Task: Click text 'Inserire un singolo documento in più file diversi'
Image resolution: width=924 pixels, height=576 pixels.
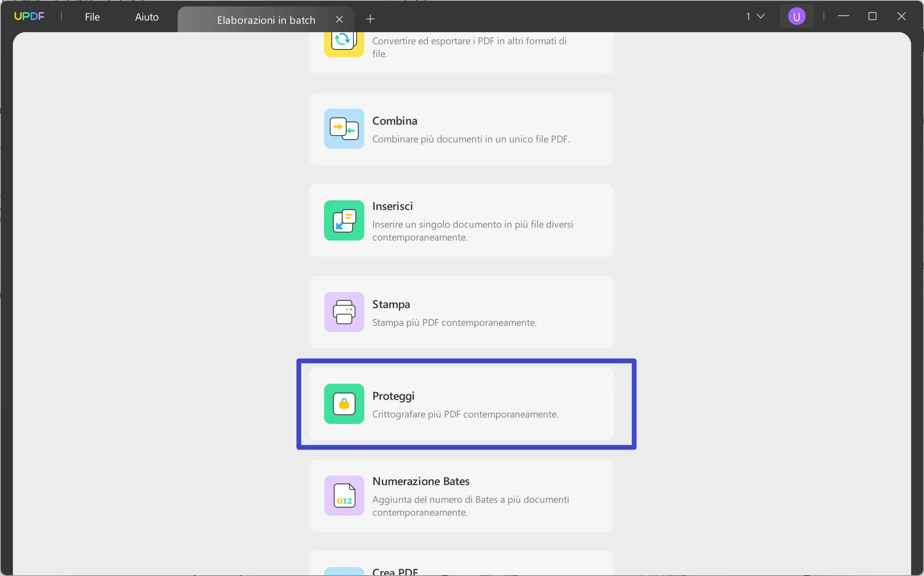Action: click(472, 224)
